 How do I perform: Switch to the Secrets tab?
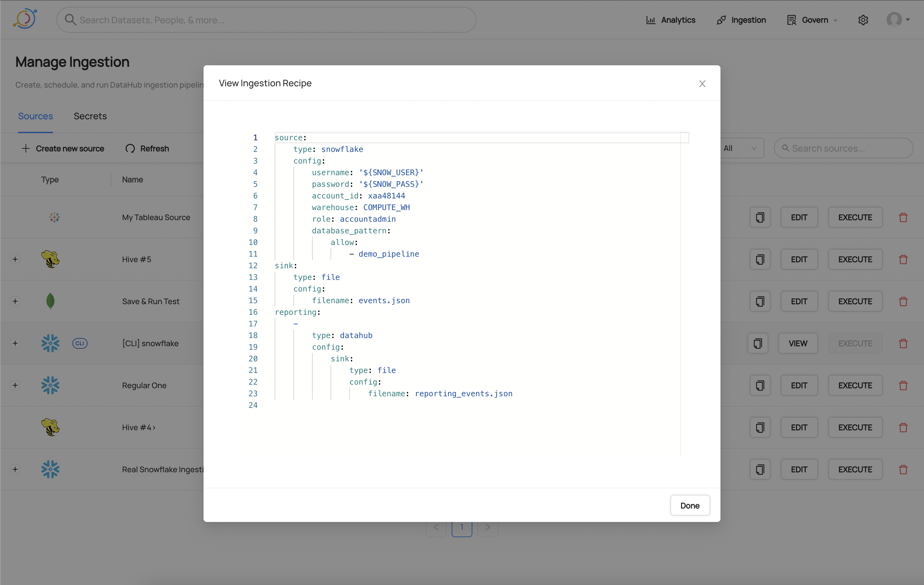coord(90,116)
